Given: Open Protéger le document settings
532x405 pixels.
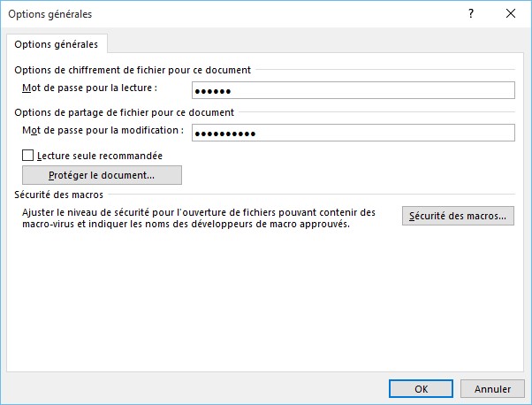Looking at the screenshot, I should click(102, 175).
